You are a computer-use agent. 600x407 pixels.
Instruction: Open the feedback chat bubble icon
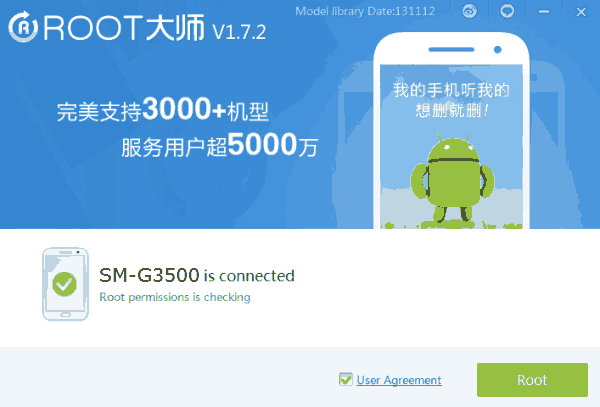tap(507, 11)
